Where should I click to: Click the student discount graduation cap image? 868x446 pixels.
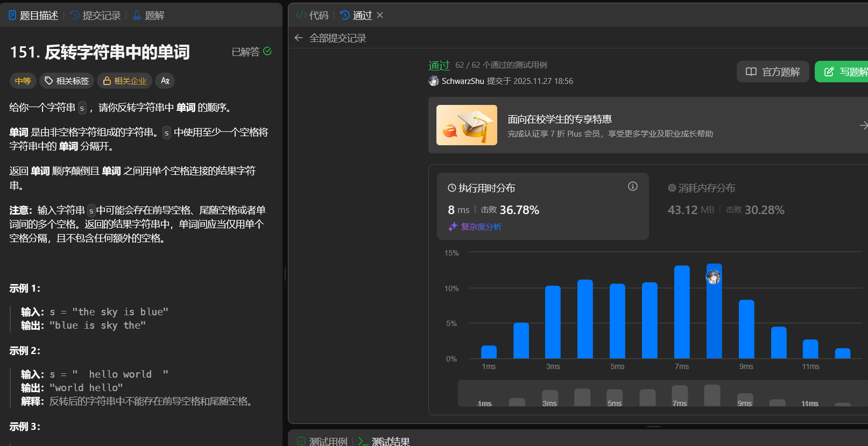click(x=467, y=125)
